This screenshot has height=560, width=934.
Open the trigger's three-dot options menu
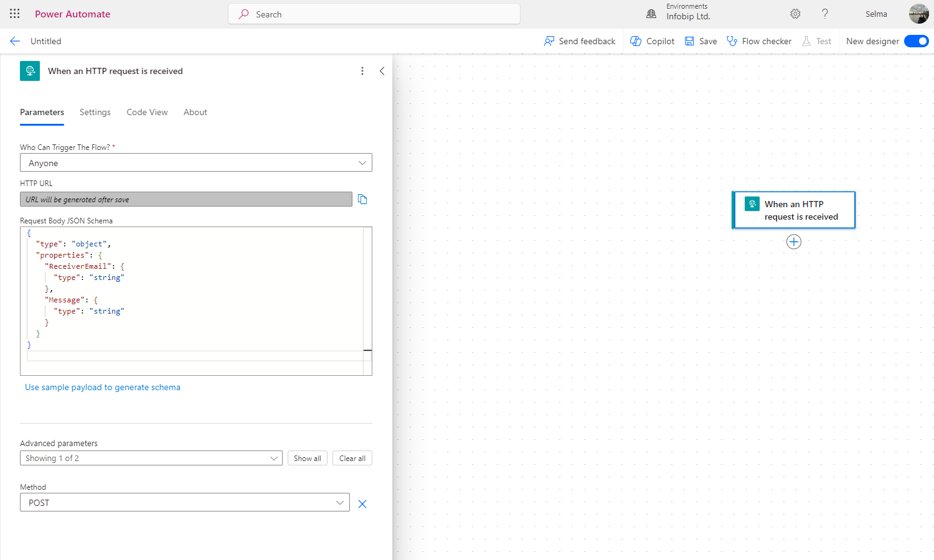coord(362,71)
